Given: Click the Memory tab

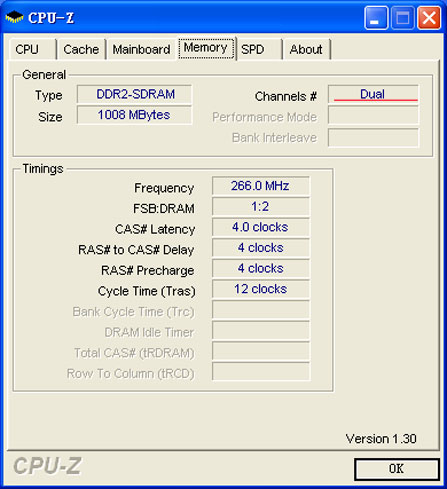Looking at the screenshot, I should (206, 48).
